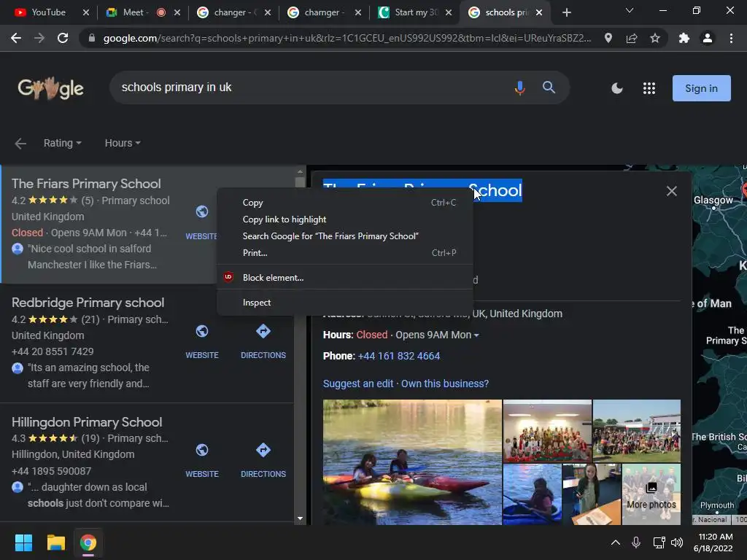Open Redbridge Primary school website globe icon
The image size is (747, 560).
tap(202, 331)
